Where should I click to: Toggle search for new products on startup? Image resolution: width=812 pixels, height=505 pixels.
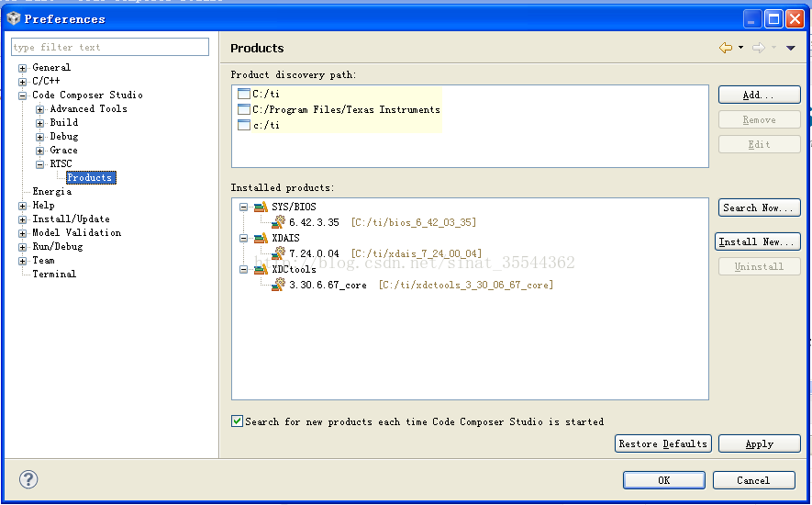(238, 421)
